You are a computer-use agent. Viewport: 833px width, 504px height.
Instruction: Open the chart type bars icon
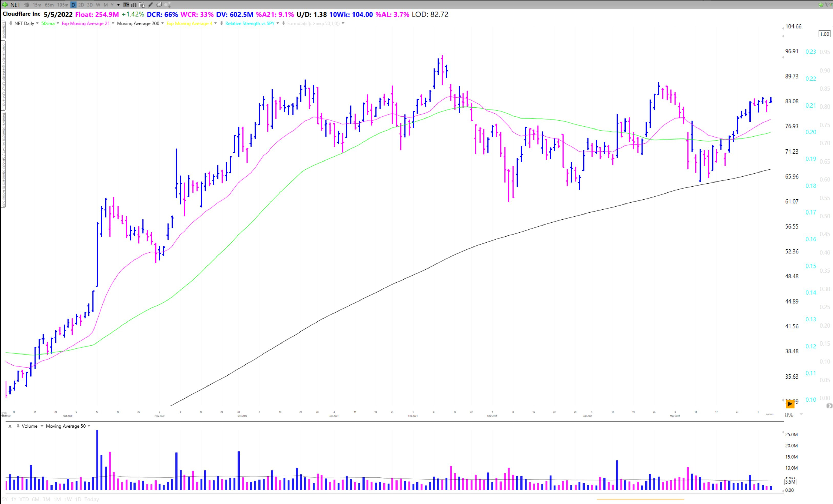[x=133, y=5]
